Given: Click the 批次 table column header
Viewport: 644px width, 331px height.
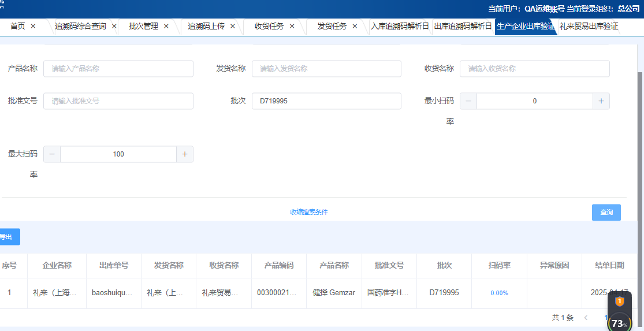Looking at the screenshot, I should [x=444, y=265].
